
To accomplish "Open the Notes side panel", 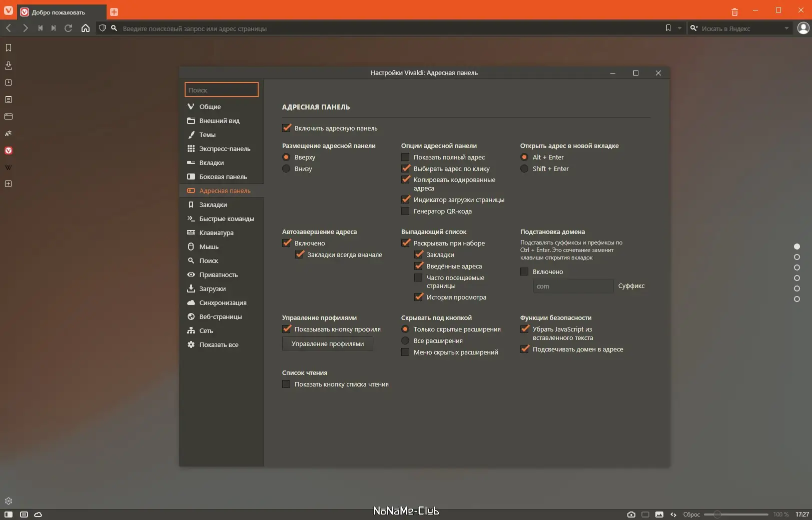I will [x=9, y=99].
